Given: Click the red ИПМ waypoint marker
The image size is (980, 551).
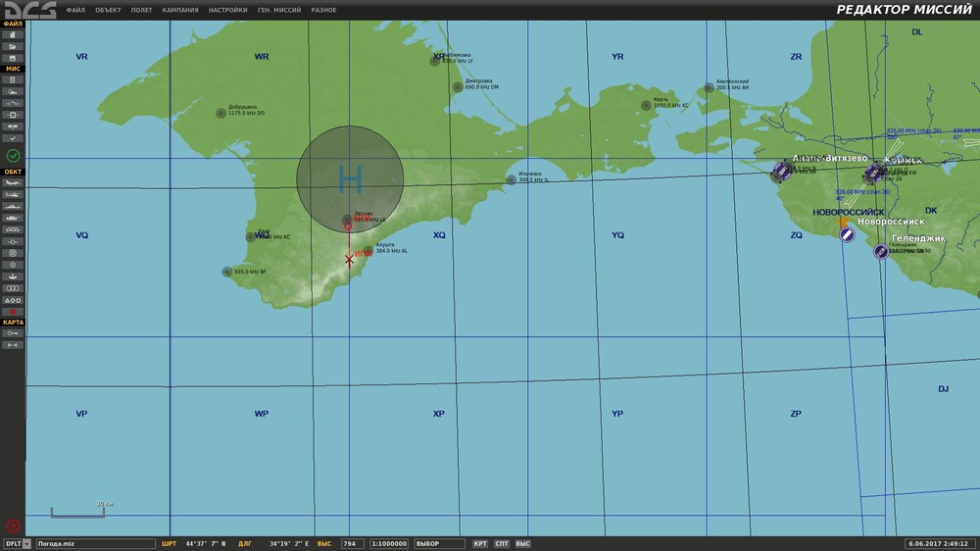Looking at the screenshot, I should pos(350,260).
